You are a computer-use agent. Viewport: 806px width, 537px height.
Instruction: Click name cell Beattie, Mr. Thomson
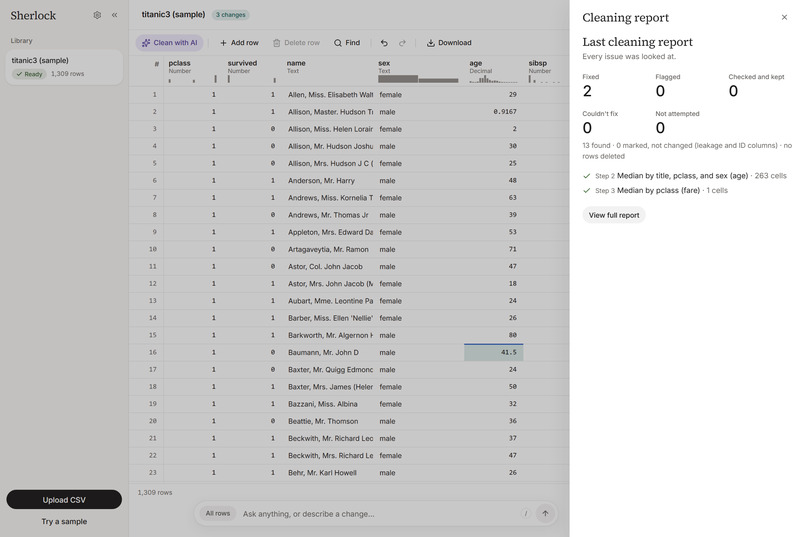click(328, 421)
